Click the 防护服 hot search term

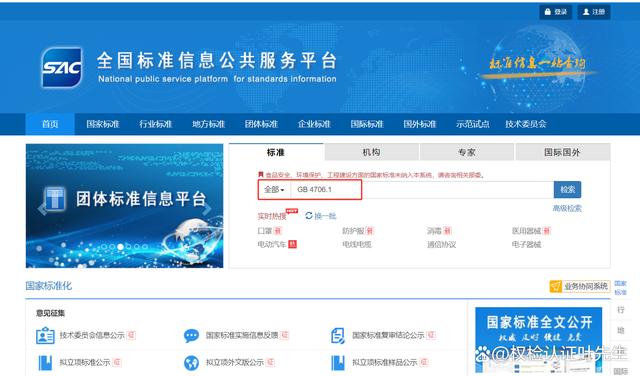(353, 231)
